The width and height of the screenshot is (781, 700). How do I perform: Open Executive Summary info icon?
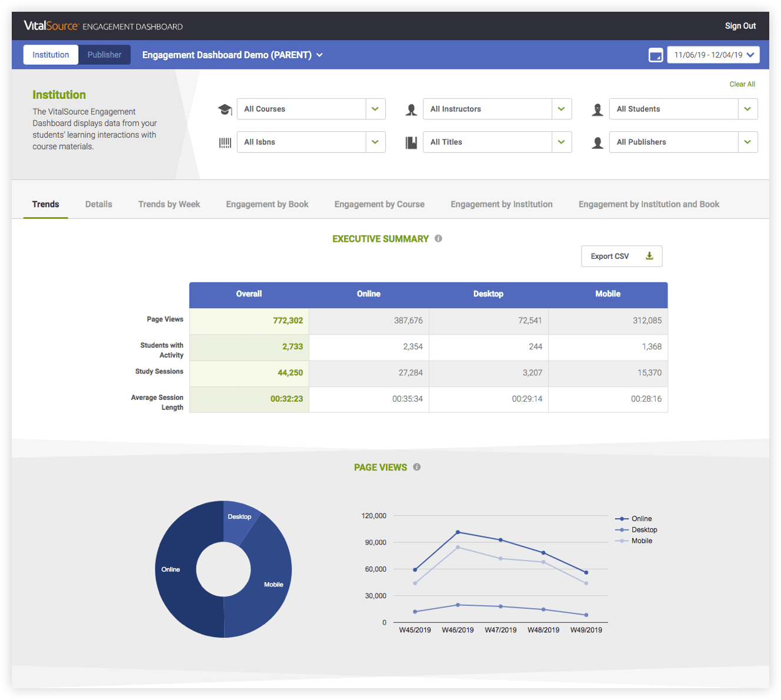point(438,238)
